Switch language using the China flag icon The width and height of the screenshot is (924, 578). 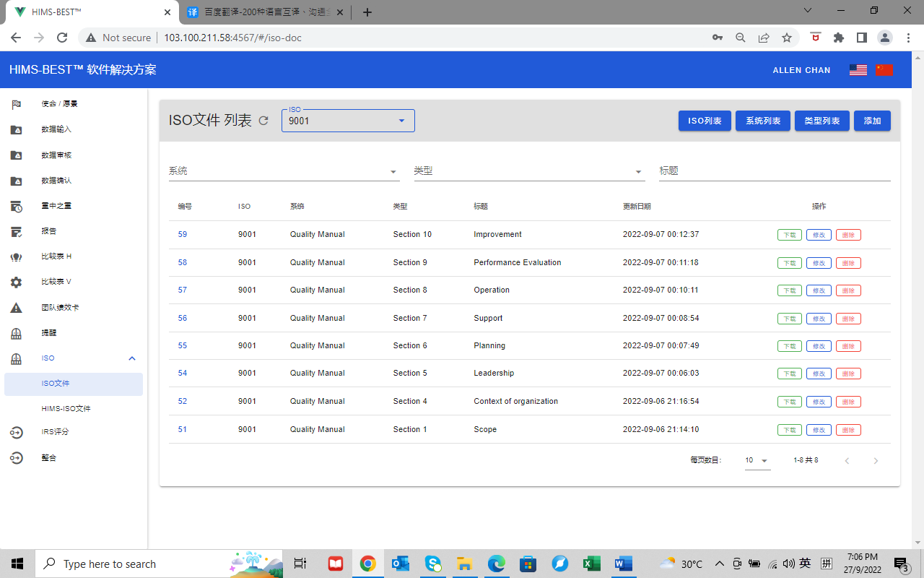884,70
